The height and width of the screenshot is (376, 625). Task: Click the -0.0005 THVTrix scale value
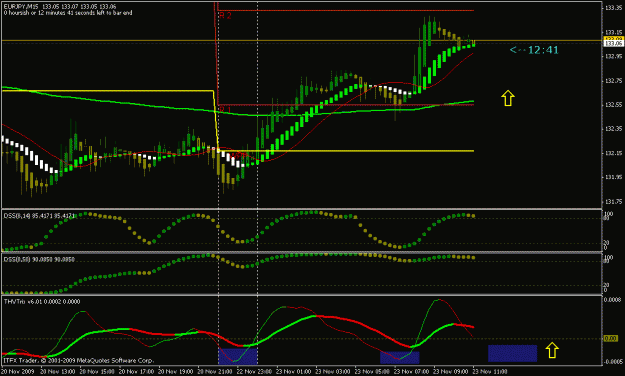coord(612,362)
